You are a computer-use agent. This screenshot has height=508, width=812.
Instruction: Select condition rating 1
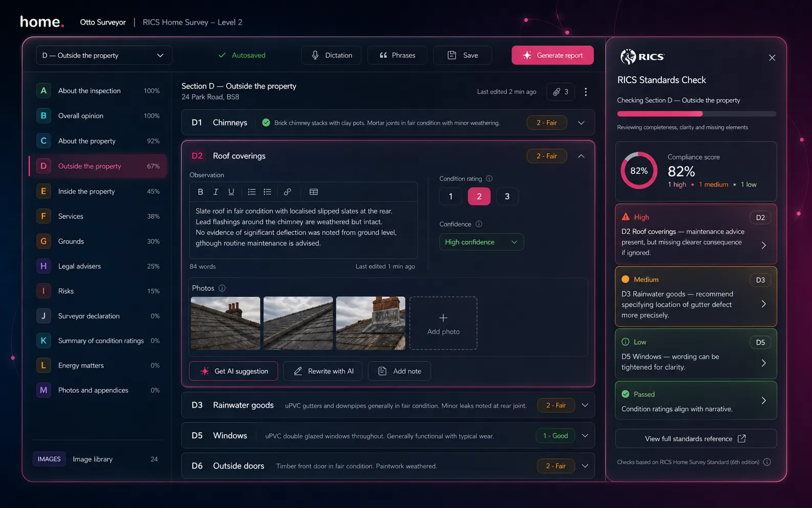(x=451, y=197)
